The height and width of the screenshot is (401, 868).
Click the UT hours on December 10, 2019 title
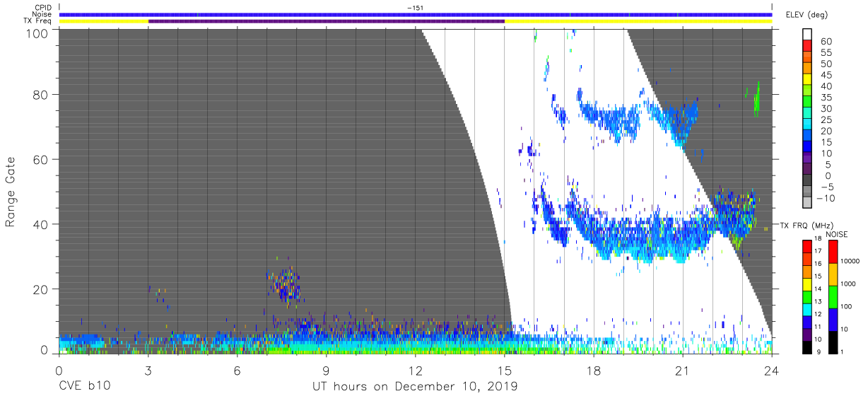pyautogui.click(x=416, y=387)
